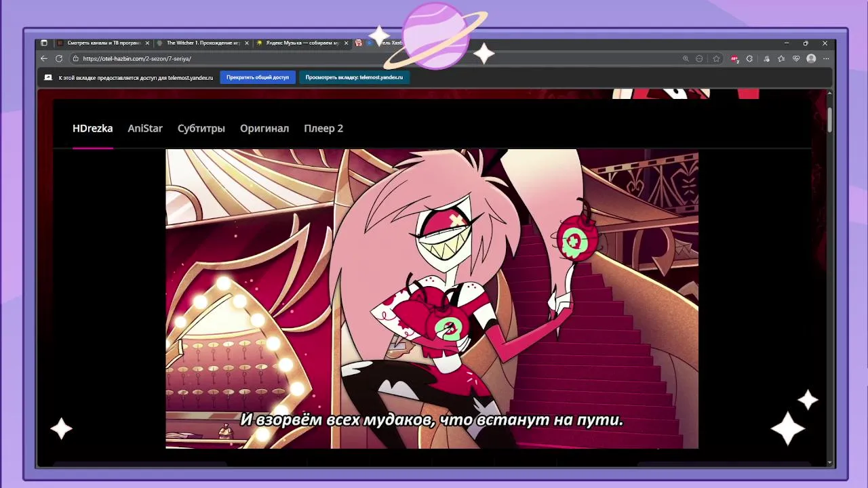The width and height of the screenshot is (868, 488).
Task: Click the screen-share icon in sharing bar
Action: [x=48, y=77]
